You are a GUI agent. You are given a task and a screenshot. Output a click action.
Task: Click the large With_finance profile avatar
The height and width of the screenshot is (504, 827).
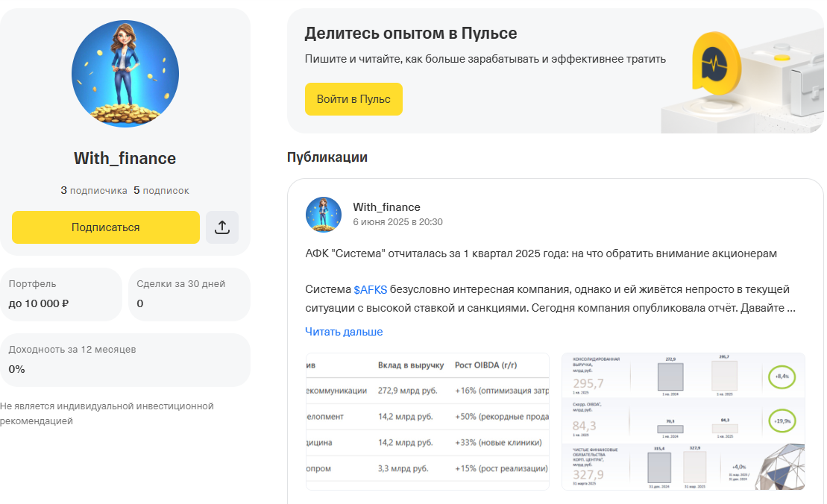[x=125, y=74]
